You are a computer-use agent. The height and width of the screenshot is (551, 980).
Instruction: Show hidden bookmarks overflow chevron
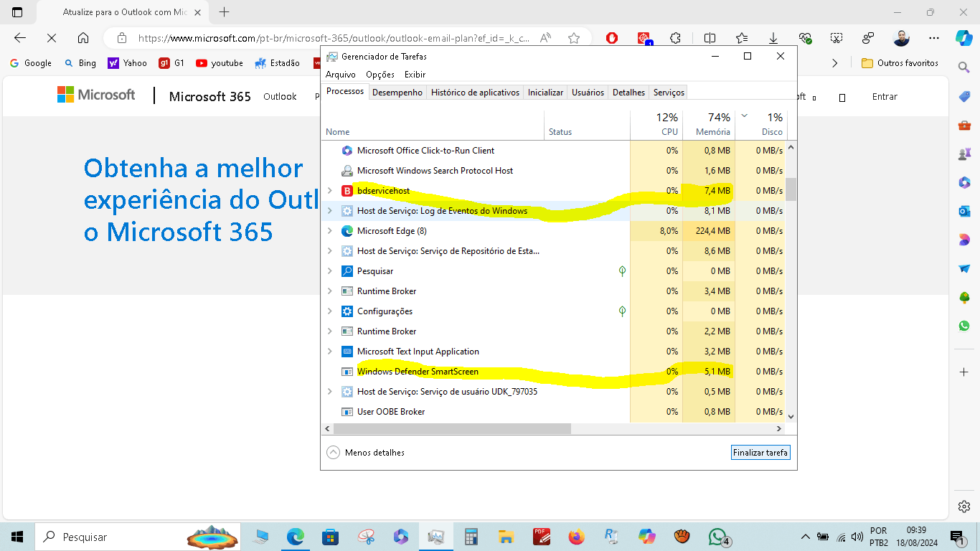pos(834,63)
